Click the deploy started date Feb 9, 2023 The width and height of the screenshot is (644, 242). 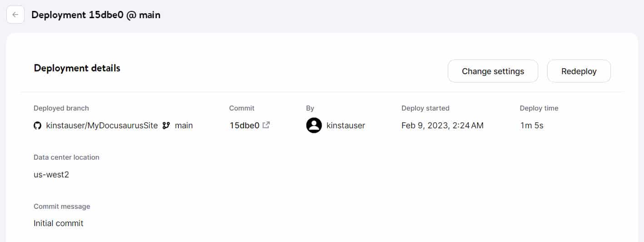point(442,126)
